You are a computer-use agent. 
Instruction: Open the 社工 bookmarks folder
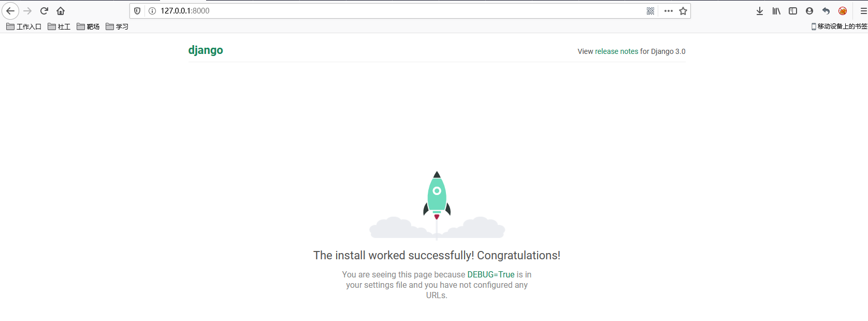(x=59, y=26)
